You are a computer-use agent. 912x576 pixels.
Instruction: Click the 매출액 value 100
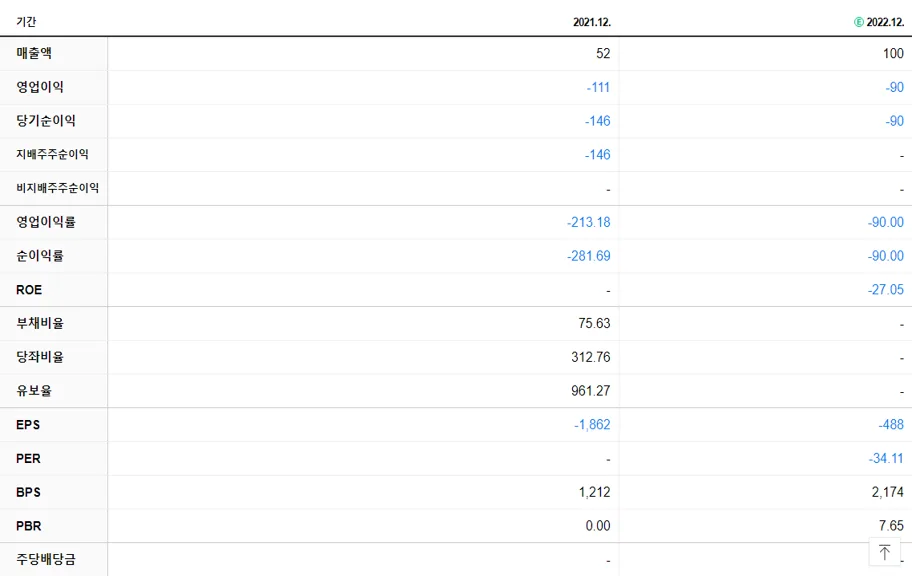pyautogui.click(x=893, y=54)
